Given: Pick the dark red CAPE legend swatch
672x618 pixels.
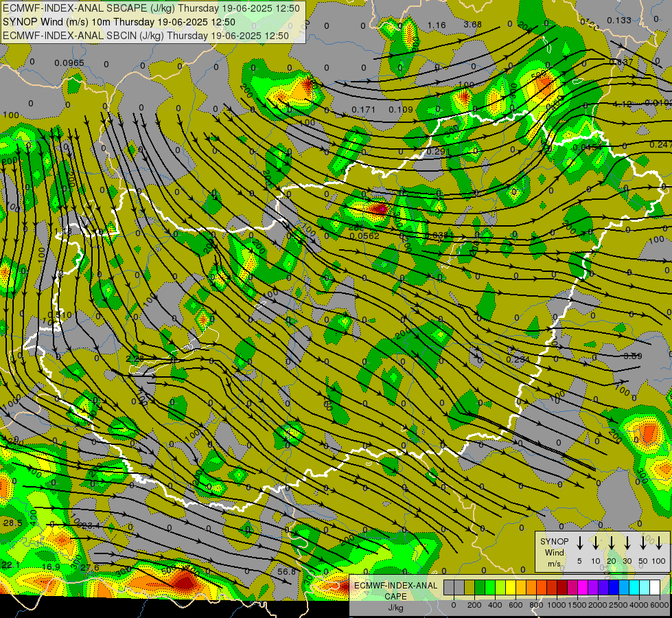Looking at the screenshot, I should [562, 587].
